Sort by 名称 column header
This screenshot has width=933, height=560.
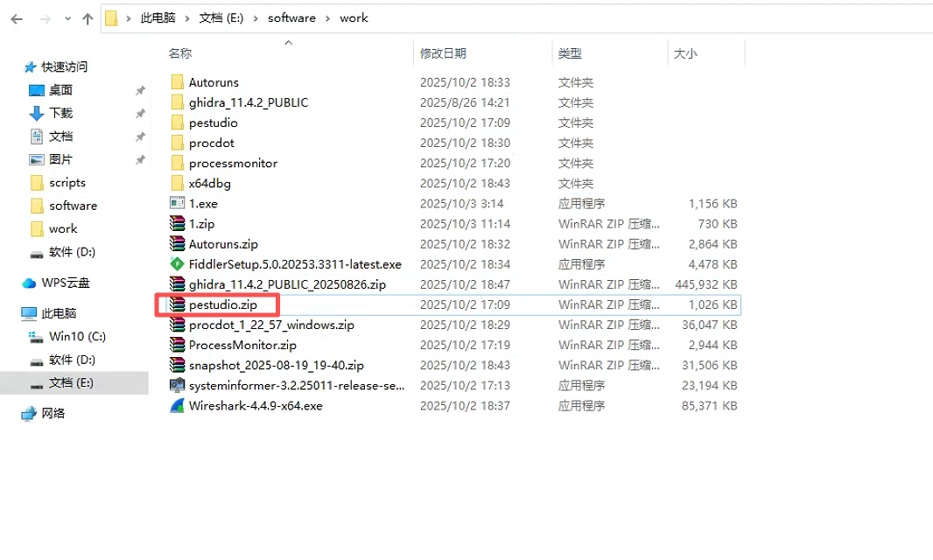point(179,53)
